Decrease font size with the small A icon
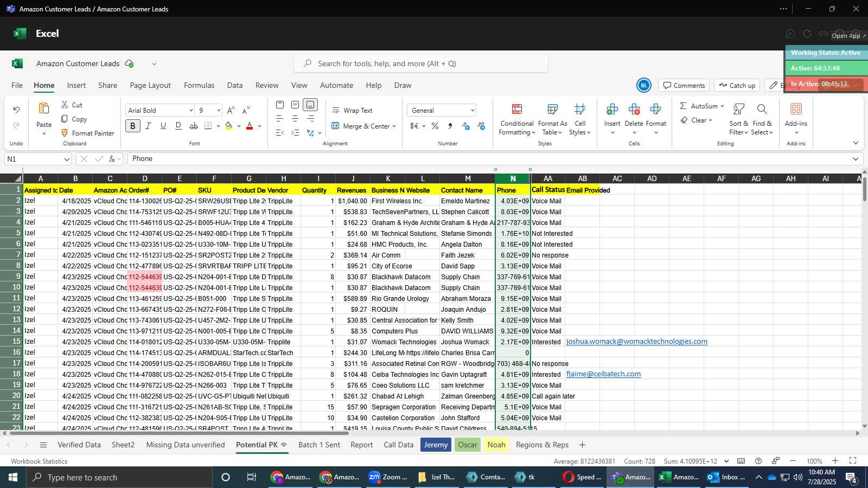Image resolution: width=868 pixels, height=488 pixels. [246, 110]
